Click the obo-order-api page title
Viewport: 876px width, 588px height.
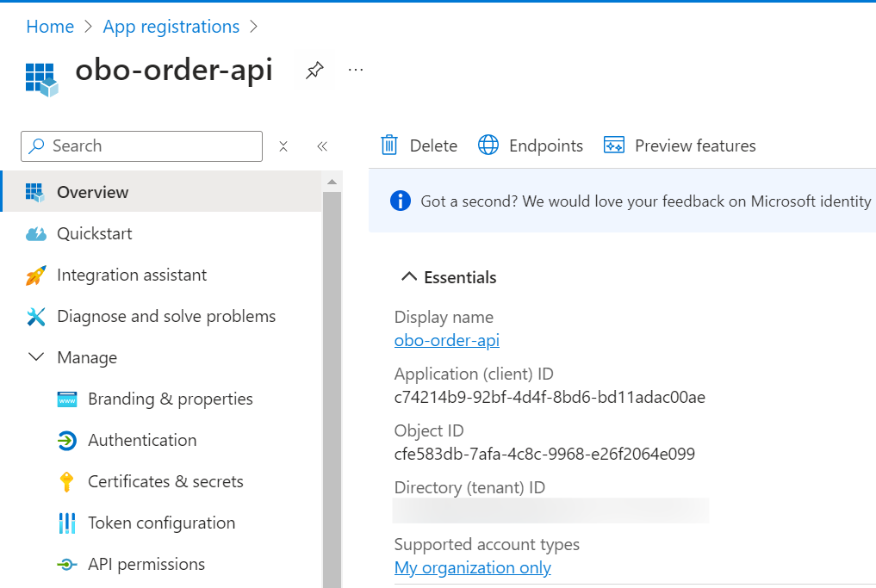(174, 71)
